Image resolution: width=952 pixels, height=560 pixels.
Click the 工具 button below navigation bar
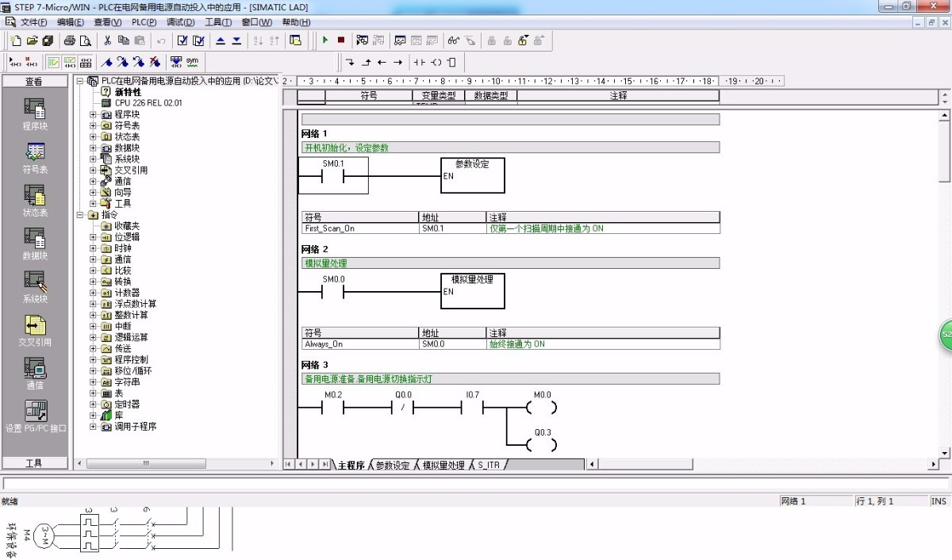click(34, 463)
